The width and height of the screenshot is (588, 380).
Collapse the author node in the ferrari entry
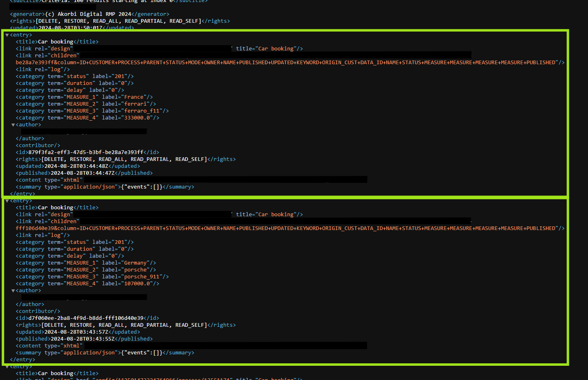[x=13, y=125]
